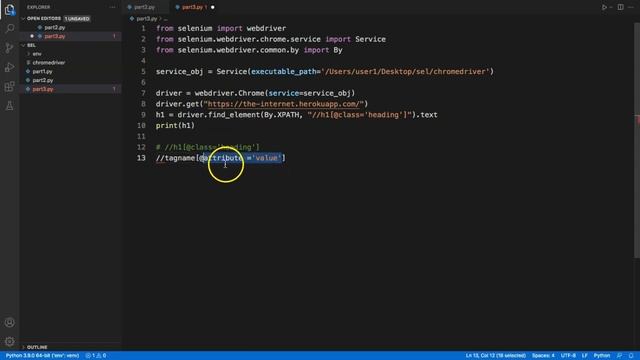Click the Explorer more actions ellipsis
This screenshot has height=360, width=640.
click(x=112, y=7)
